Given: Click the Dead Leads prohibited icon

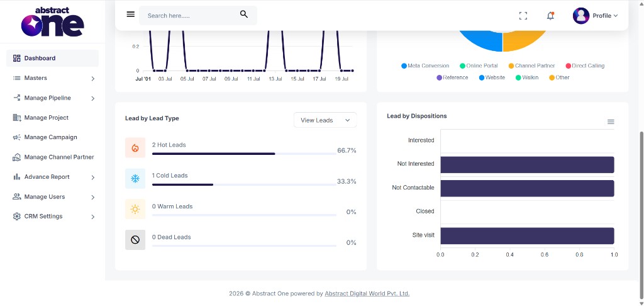Looking at the screenshot, I should 135,240.
